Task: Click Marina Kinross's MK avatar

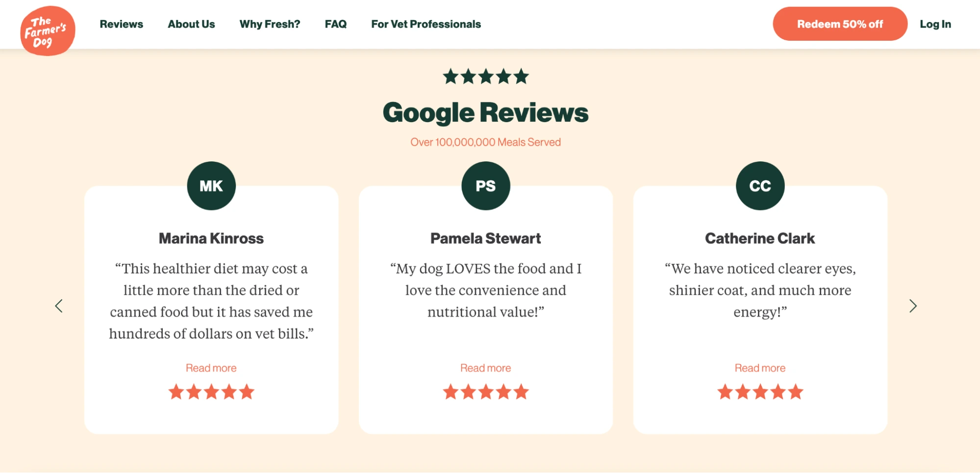Action: pos(211,185)
